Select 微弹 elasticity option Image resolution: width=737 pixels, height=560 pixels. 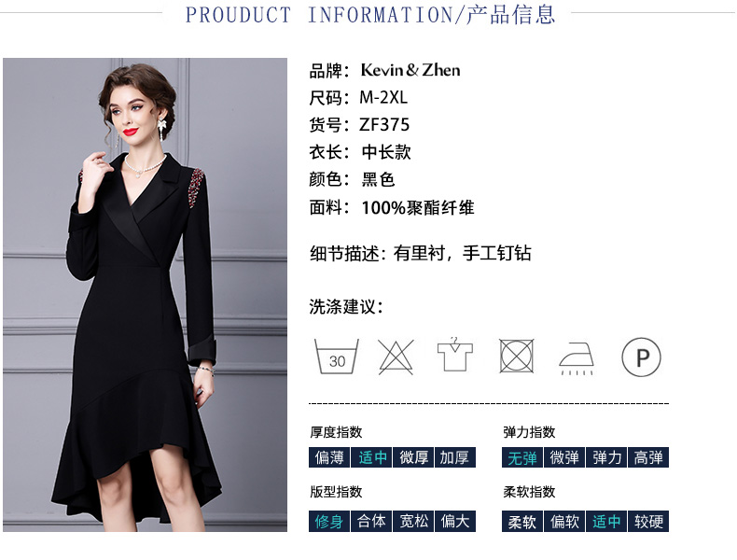[564, 457]
